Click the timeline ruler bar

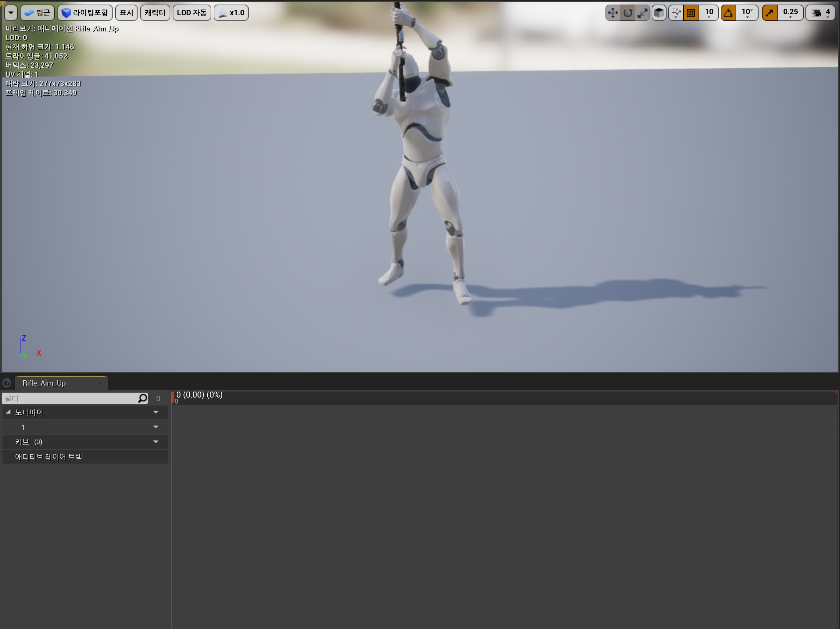(505, 398)
